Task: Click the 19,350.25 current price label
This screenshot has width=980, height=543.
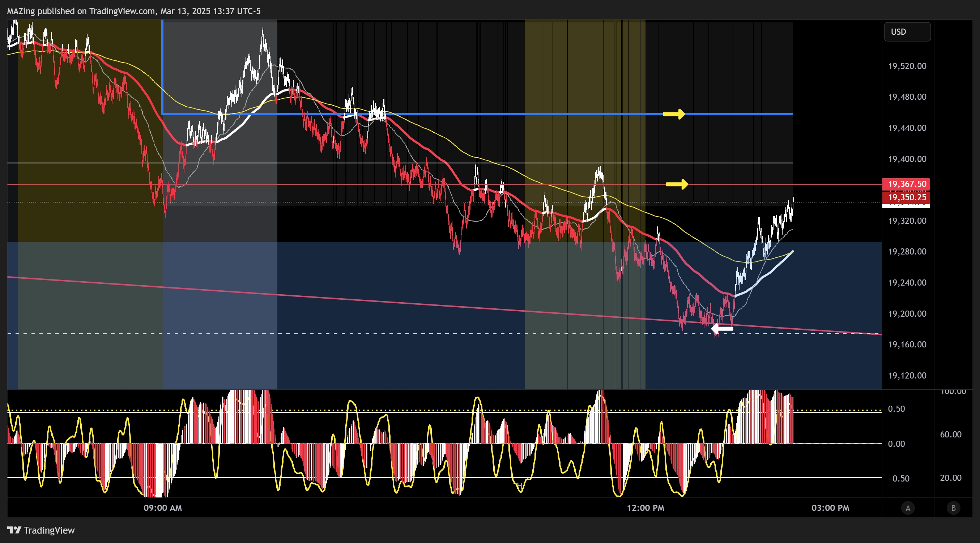Action: [x=906, y=197]
